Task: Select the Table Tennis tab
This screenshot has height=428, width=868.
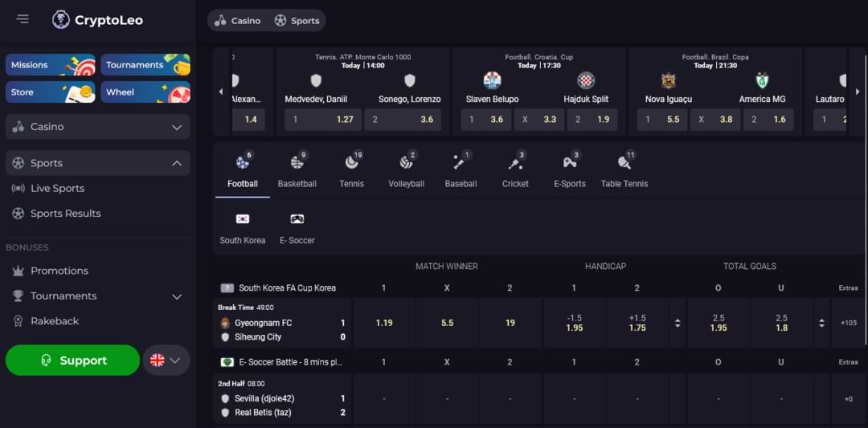Action: [624, 169]
